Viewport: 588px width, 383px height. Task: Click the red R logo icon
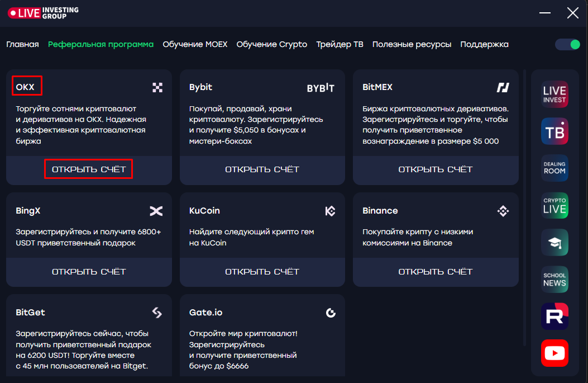[554, 316]
